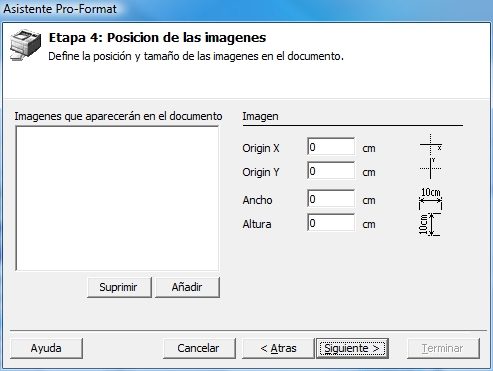The image size is (493, 371).
Task: Click the Etapa 4 heading text
Action: pyautogui.click(x=157, y=38)
